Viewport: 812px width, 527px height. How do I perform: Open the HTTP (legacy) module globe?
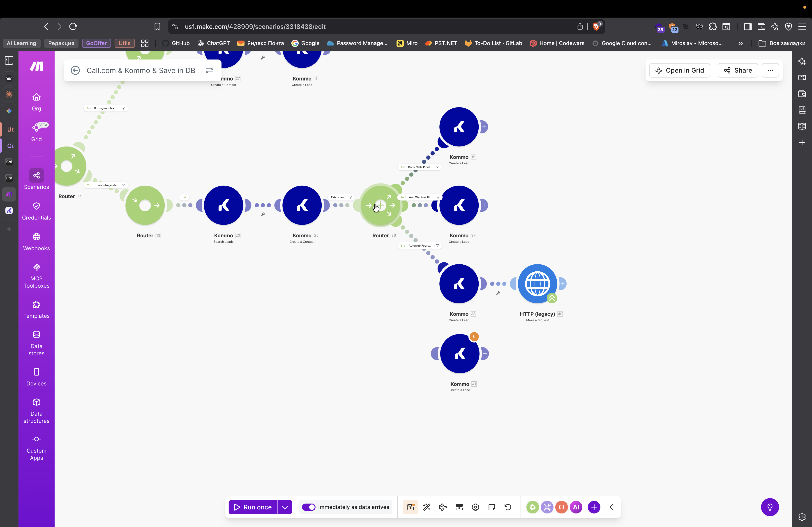pyautogui.click(x=537, y=284)
